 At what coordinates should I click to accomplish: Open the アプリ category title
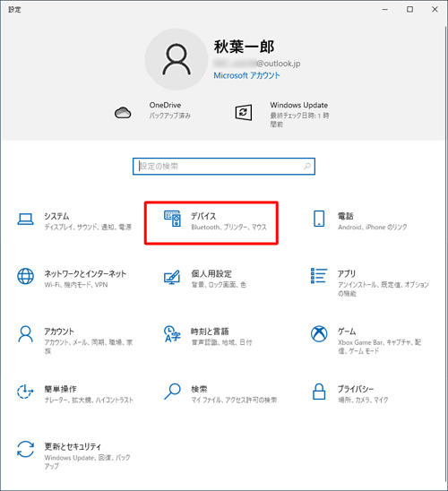[x=347, y=273]
